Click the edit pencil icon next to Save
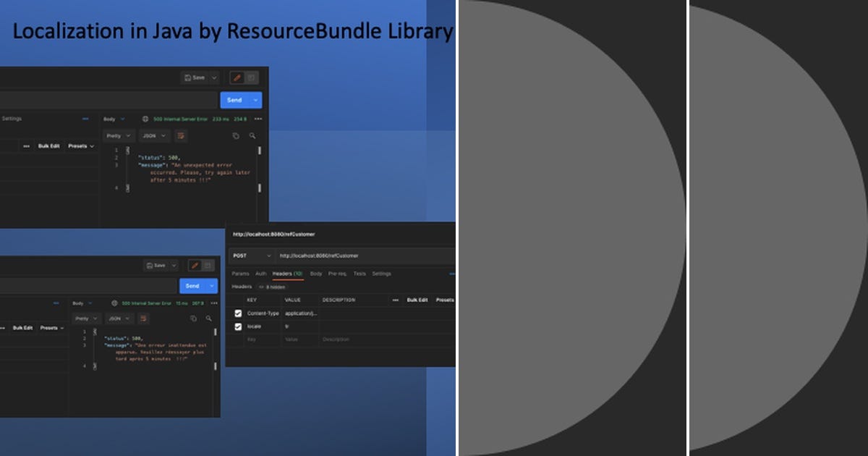The image size is (868, 456). [x=235, y=77]
